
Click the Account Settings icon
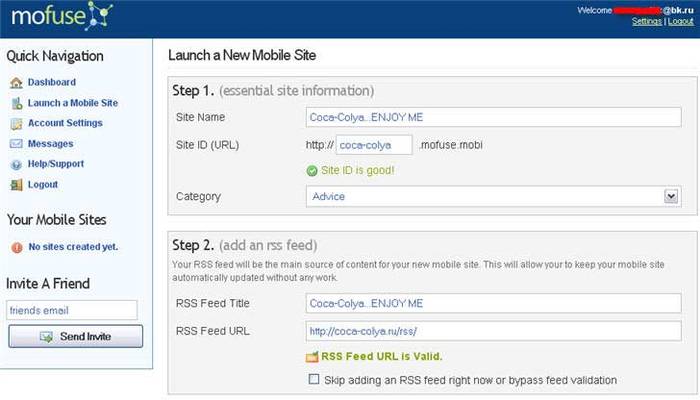click(x=16, y=124)
